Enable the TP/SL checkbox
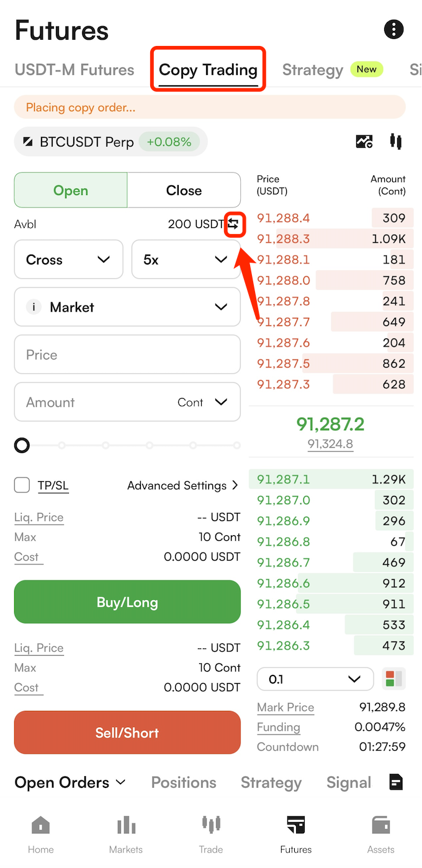The height and width of the screenshot is (868, 422). click(x=22, y=485)
